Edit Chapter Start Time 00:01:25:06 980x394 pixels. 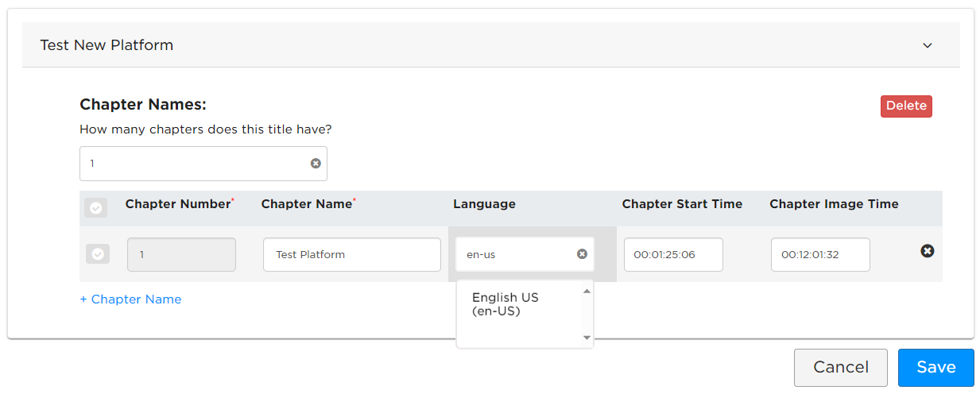click(673, 255)
